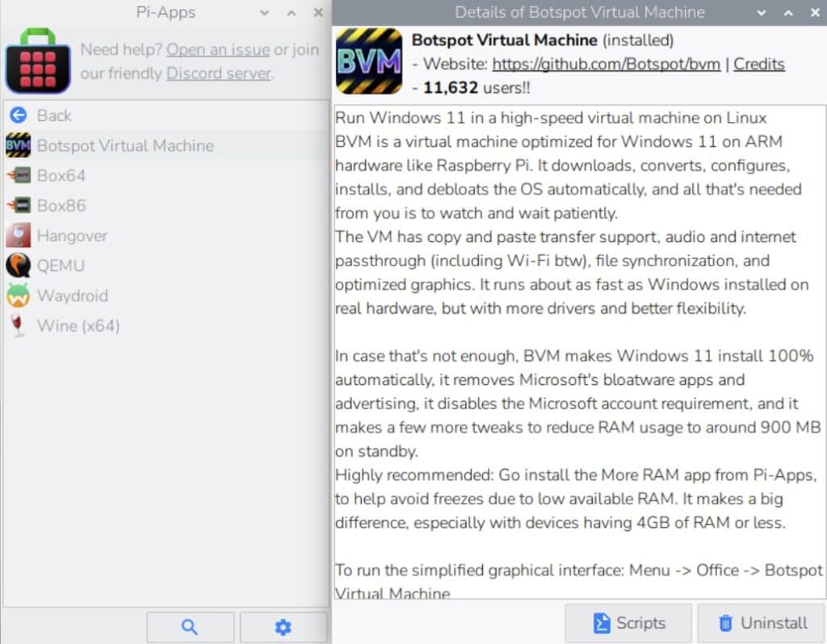Click the Uninstall button

(762, 623)
